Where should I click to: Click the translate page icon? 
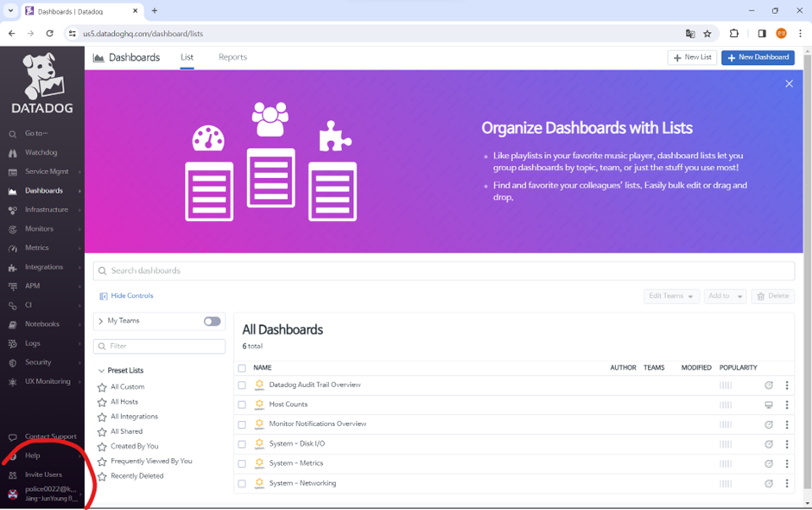(x=690, y=34)
